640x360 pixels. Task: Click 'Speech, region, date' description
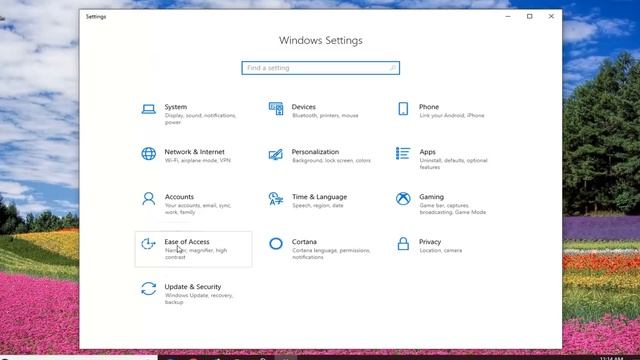318,205
